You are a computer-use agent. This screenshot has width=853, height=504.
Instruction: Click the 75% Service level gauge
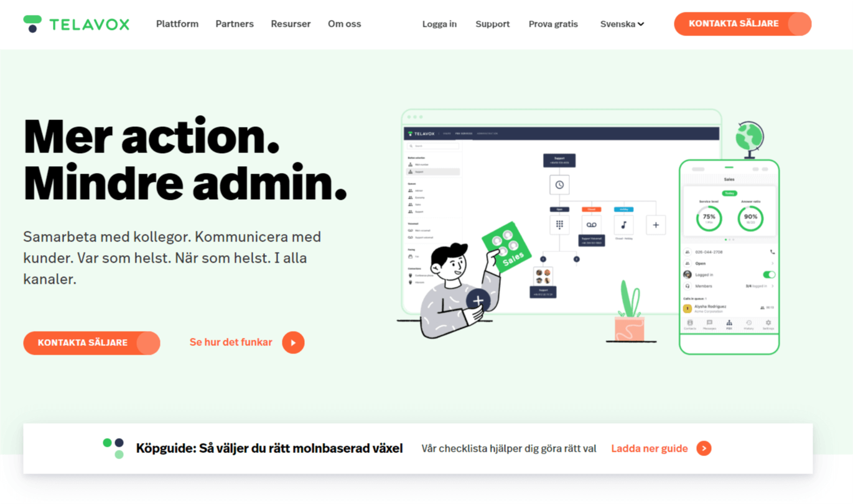coord(709,218)
